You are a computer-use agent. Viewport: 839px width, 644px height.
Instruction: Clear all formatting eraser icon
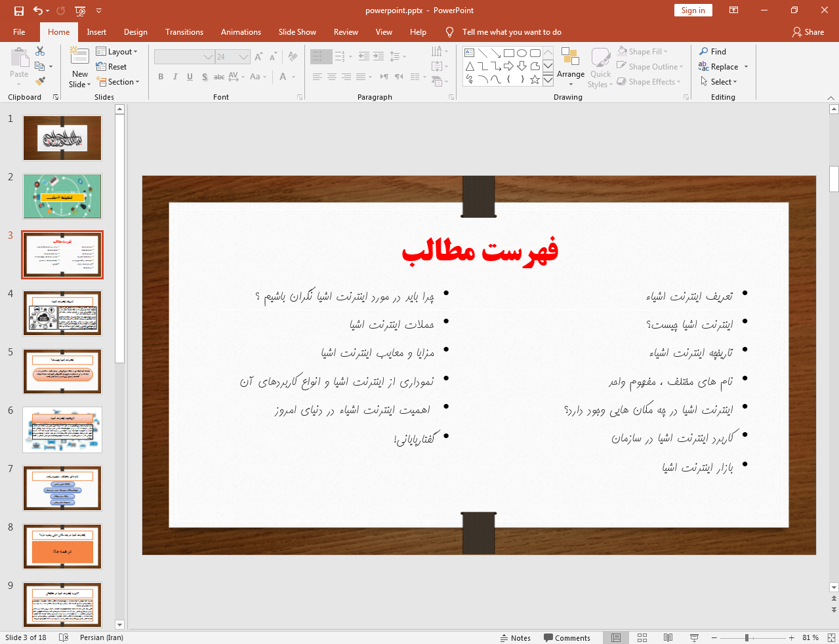pyautogui.click(x=293, y=57)
